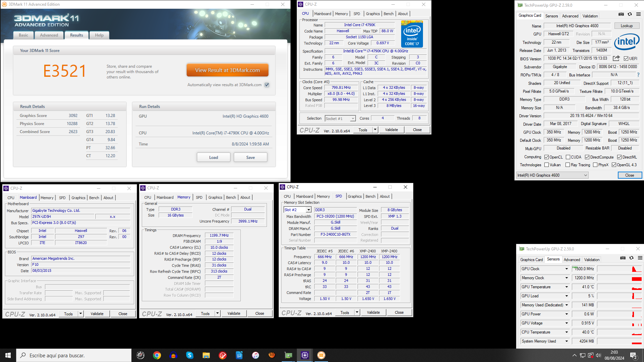This screenshot has width=644, height=362.
Task: Click Validate in the CPU-Z Memory window
Action: [234, 313]
